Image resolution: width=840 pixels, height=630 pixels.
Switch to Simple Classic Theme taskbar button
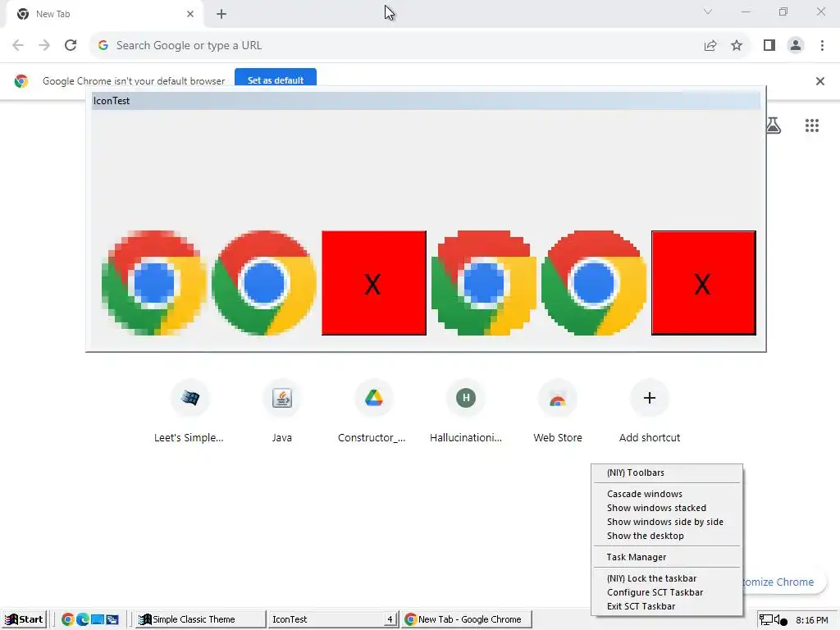tap(200, 619)
